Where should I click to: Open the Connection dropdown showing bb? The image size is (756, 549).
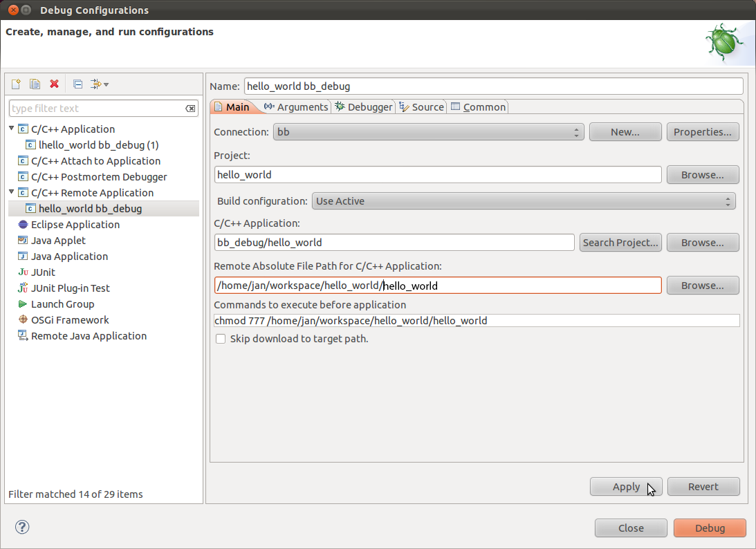pyautogui.click(x=429, y=131)
